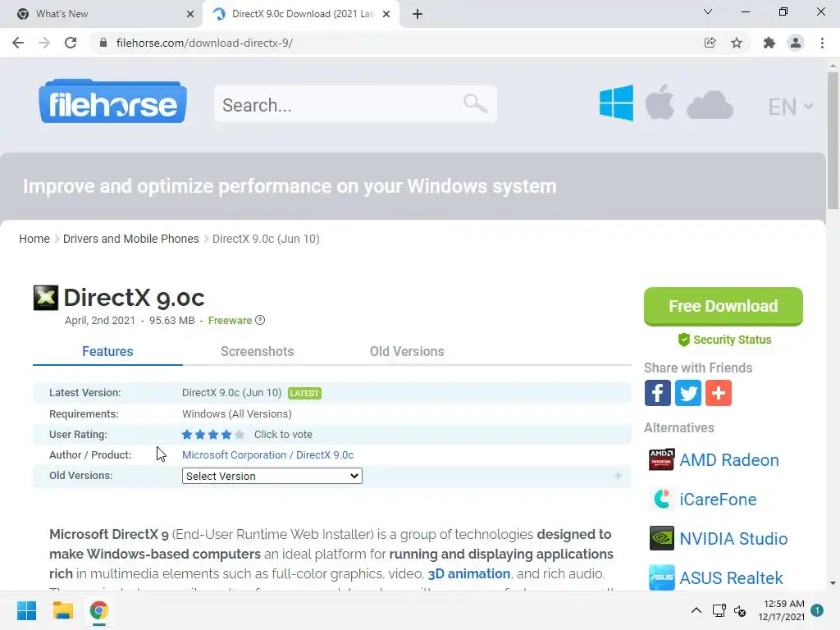Image resolution: width=840 pixels, height=630 pixels.
Task: Open Chrome three-dot menu
Action: (x=822, y=43)
